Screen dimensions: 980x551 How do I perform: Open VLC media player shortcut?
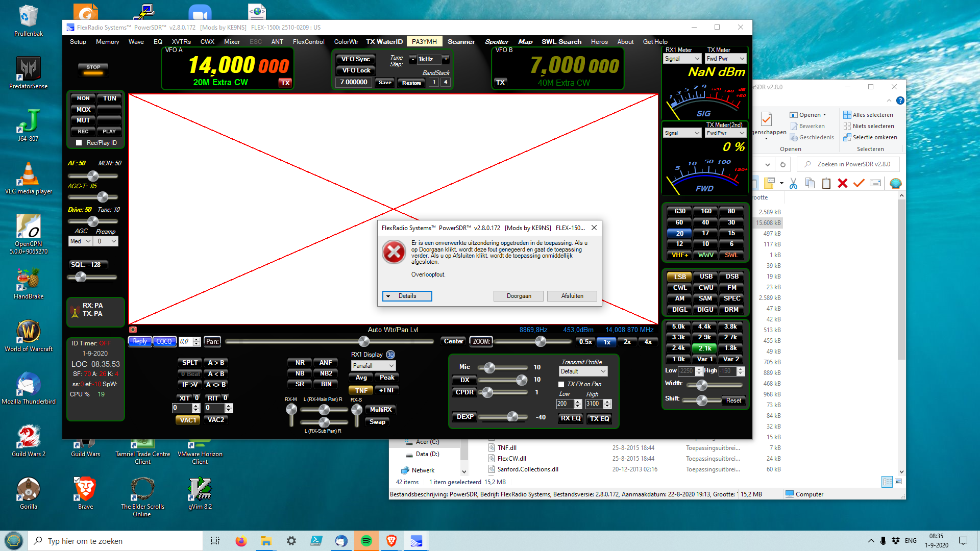[29, 178]
